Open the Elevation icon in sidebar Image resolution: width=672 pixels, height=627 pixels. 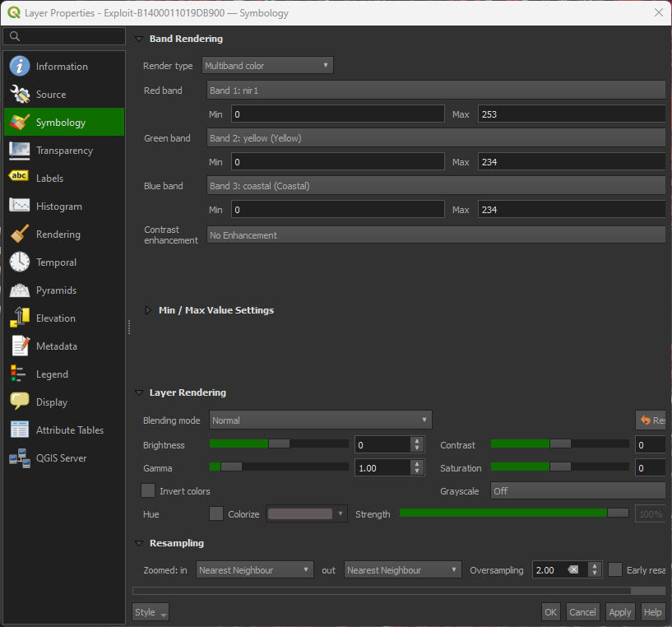tap(20, 318)
